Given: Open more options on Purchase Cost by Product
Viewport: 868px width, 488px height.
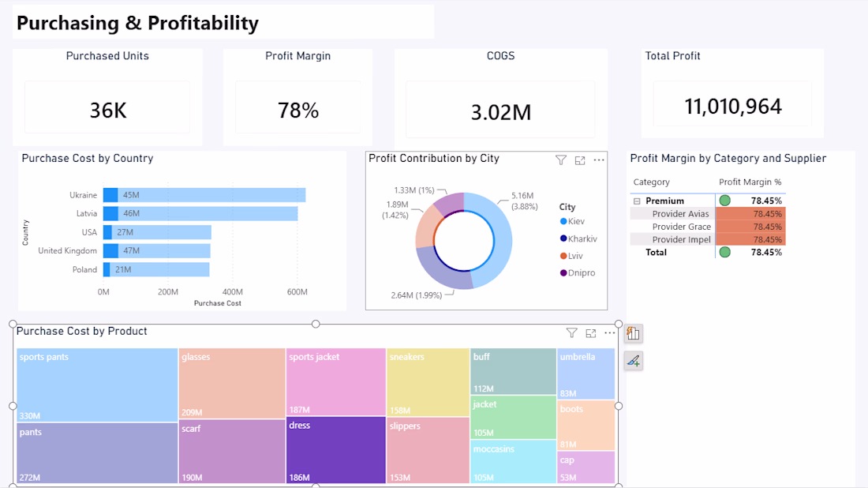Looking at the screenshot, I should pyautogui.click(x=609, y=333).
